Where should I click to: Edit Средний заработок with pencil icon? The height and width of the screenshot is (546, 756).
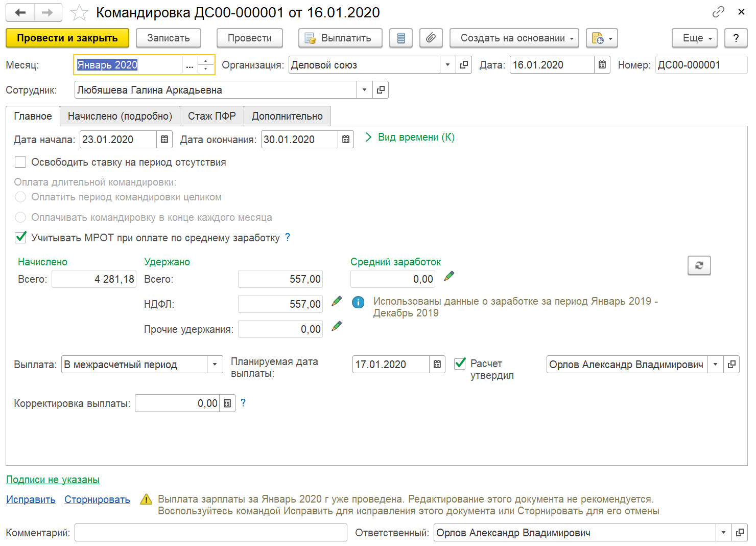click(449, 276)
